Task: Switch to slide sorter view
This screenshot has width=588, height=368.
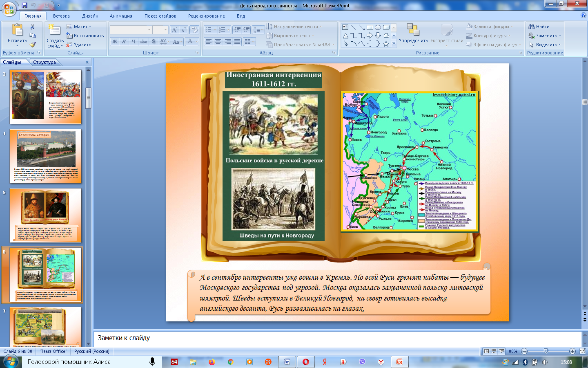Action: point(494,351)
